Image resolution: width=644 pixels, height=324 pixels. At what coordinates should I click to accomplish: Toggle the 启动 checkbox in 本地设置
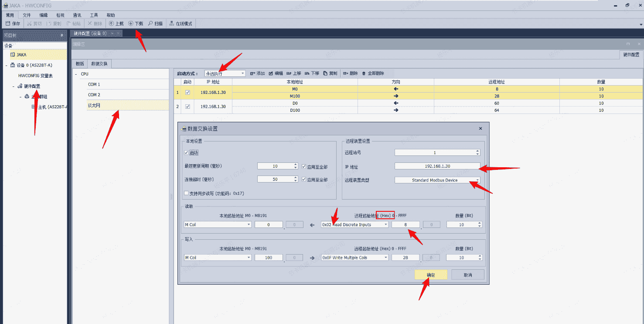pos(187,153)
